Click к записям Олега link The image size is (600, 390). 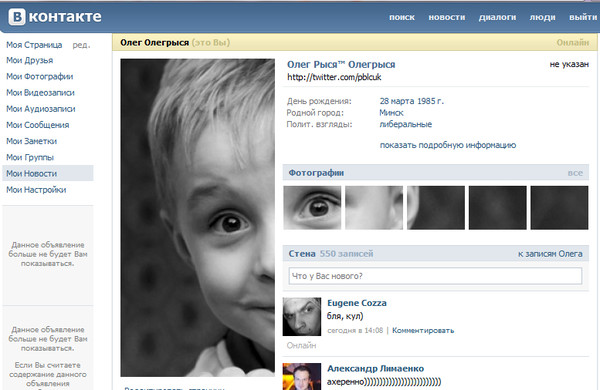pyautogui.click(x=550, y=254)
